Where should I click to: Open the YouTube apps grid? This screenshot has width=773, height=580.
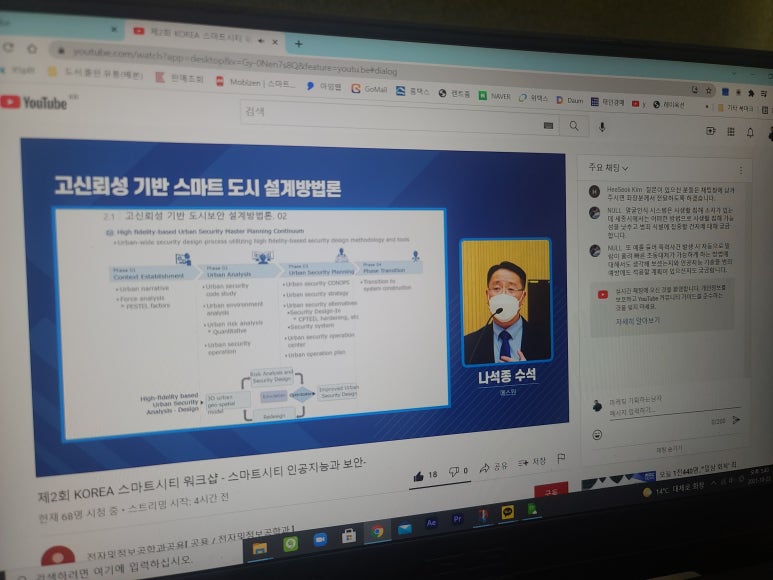[731, 131]
